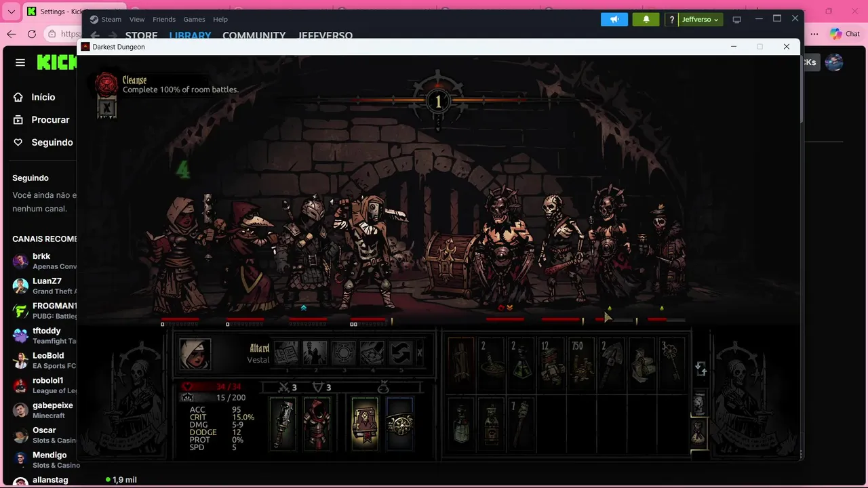The image size is (868, 488).
Task: Select Vestal skill slot 4 tome icon
Action: [x=372, y=353]
